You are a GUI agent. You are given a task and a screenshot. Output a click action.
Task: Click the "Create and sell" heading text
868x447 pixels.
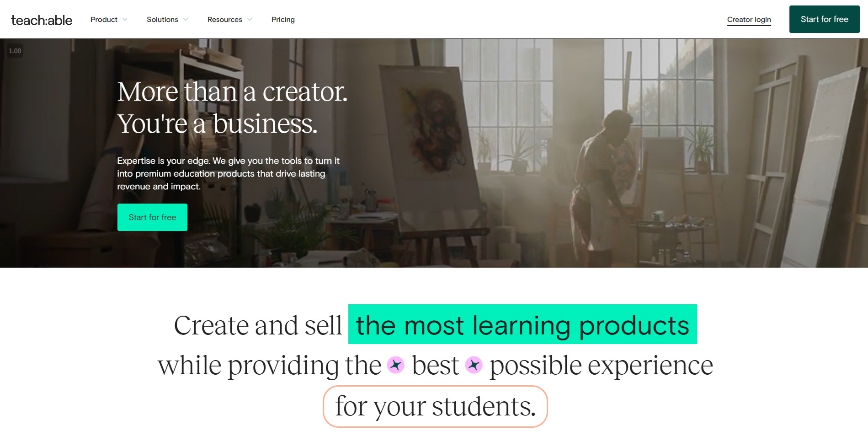click(x=258, y=325)
